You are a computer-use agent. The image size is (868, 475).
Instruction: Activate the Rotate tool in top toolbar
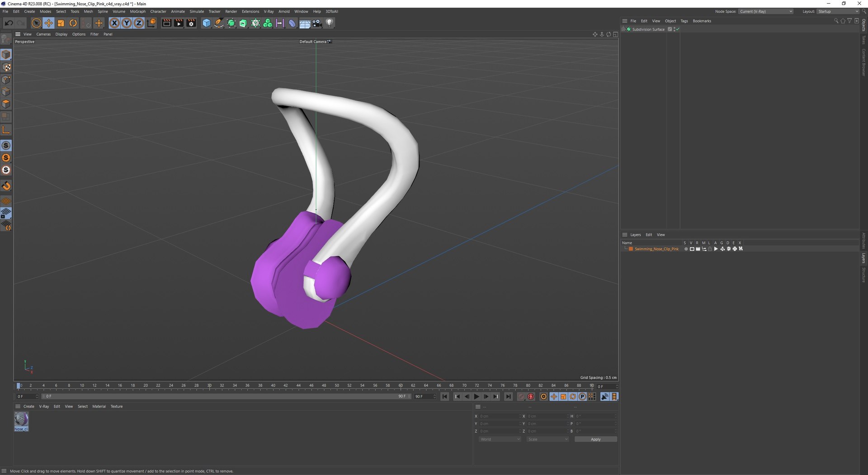(73, 23)
